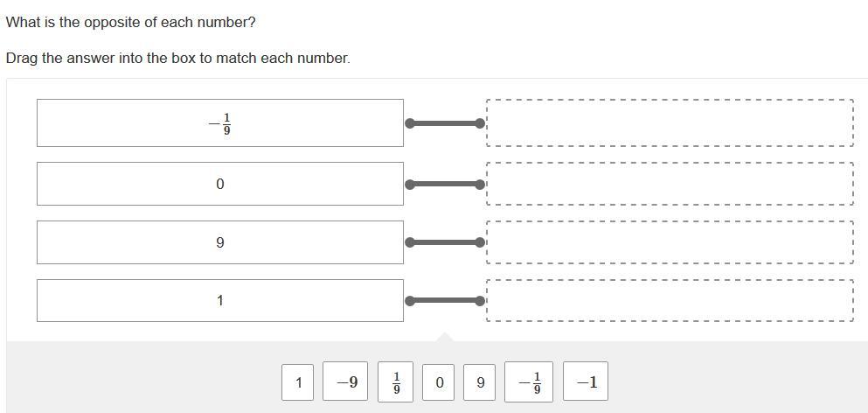
Task: Select the negative 1/9 fraction answer tile
Action: pyautogui.click(x=530, y=382)
